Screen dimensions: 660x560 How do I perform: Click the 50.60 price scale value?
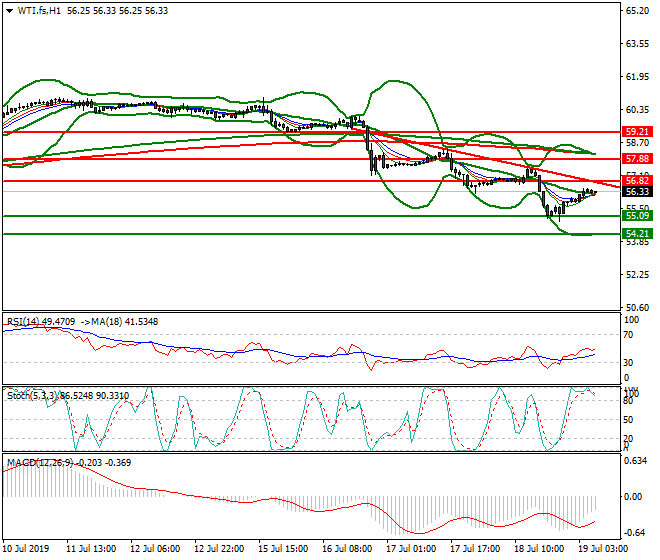637,307
